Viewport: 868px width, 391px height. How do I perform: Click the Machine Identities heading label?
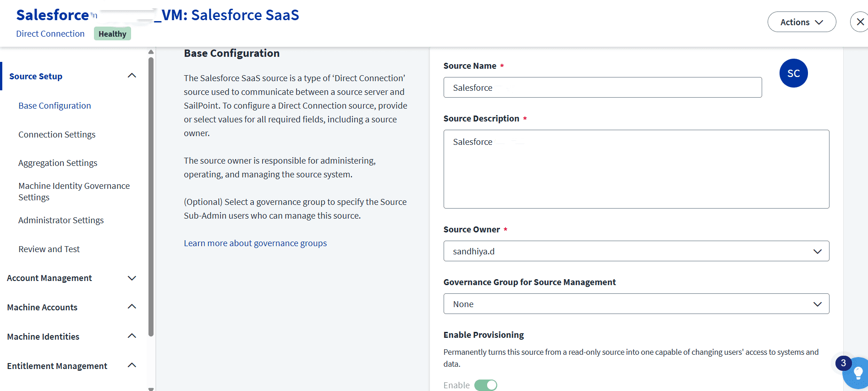[x=43, y=336]
